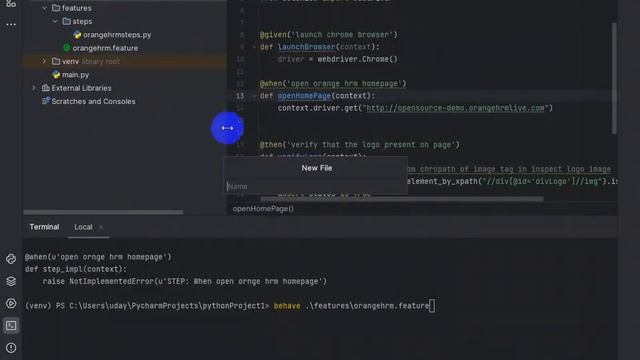Screen dimensions: 640x360
Task: Open the Python Packages tool window icon
Action: pos(11,259)
